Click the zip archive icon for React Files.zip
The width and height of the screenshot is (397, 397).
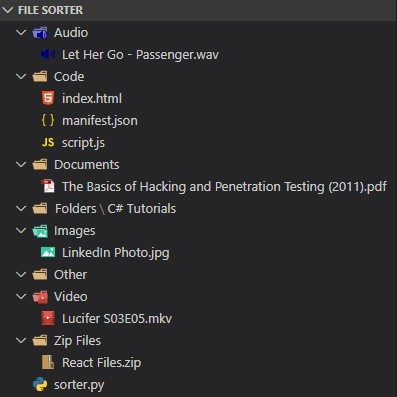[48, 362]
